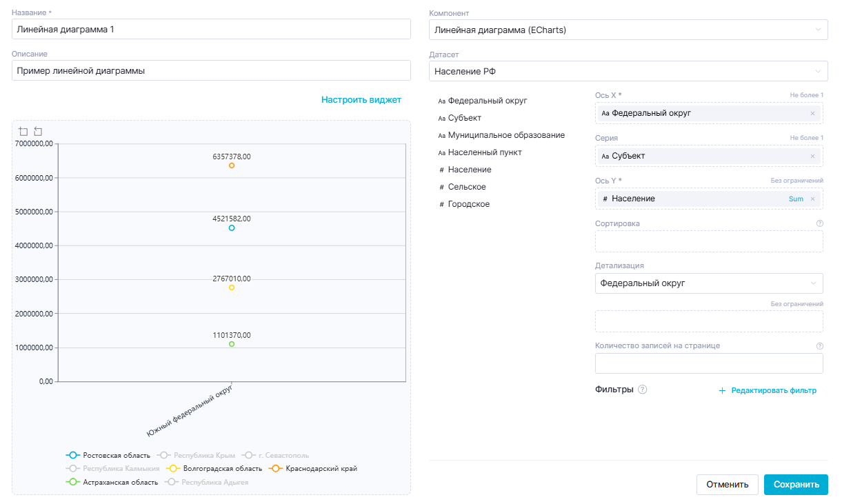Click the zoom area select chart icon
The height and width of the screenshot is (504, 842).
pyautogui.click(x=23, y=131)
